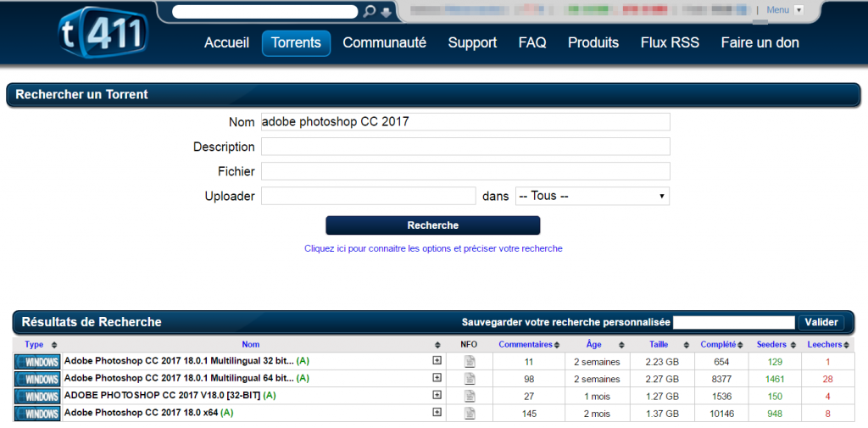Focus the Description input field
This screenshot has height=428, width=868.
pos(465,147)
